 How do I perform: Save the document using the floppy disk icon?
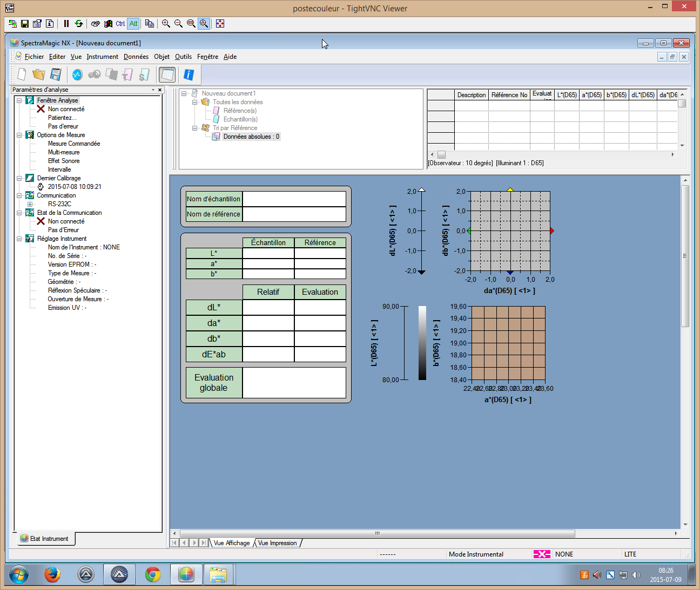[56, 74]
